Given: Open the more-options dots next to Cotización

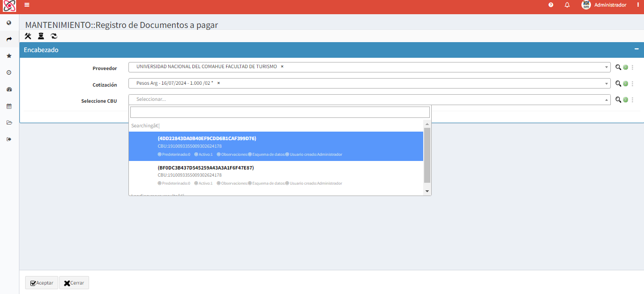Looking at the screenshot, I should click(632, 83).
